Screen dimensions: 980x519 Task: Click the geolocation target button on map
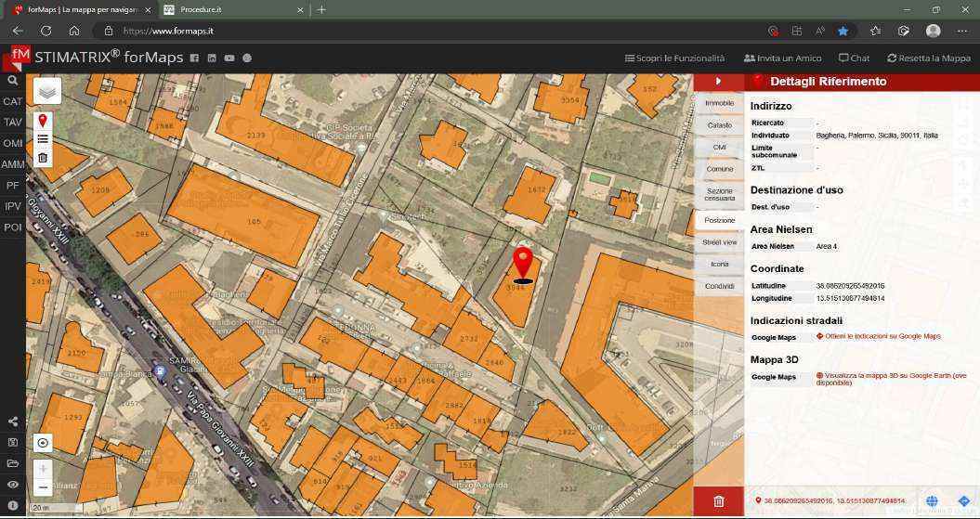coord(43,443)
